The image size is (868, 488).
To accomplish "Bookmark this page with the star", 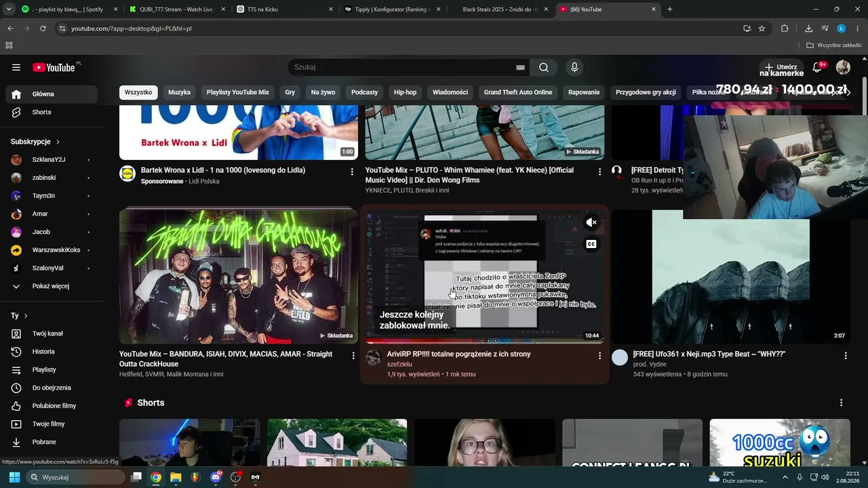I will (762, 28).
